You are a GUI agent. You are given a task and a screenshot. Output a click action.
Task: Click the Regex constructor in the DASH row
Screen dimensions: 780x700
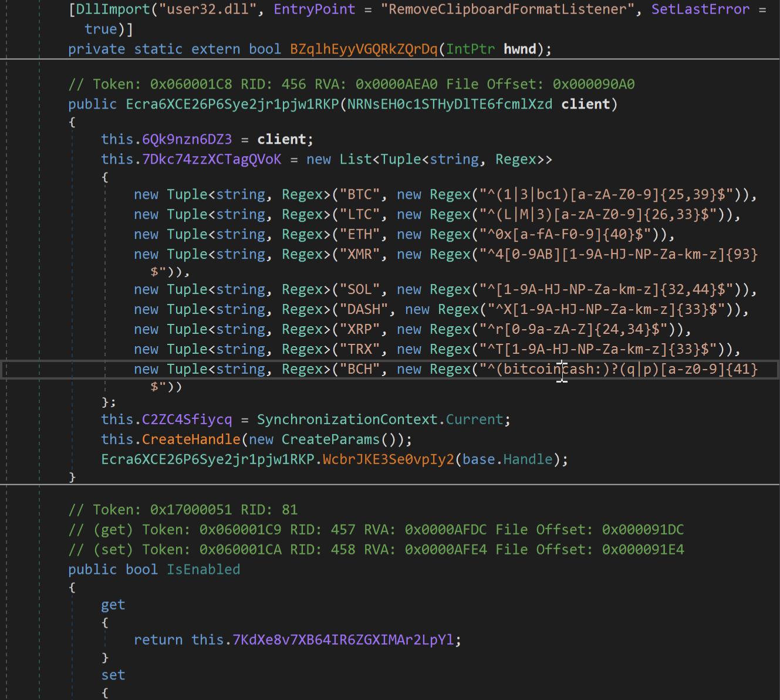(x=458, y=310)
